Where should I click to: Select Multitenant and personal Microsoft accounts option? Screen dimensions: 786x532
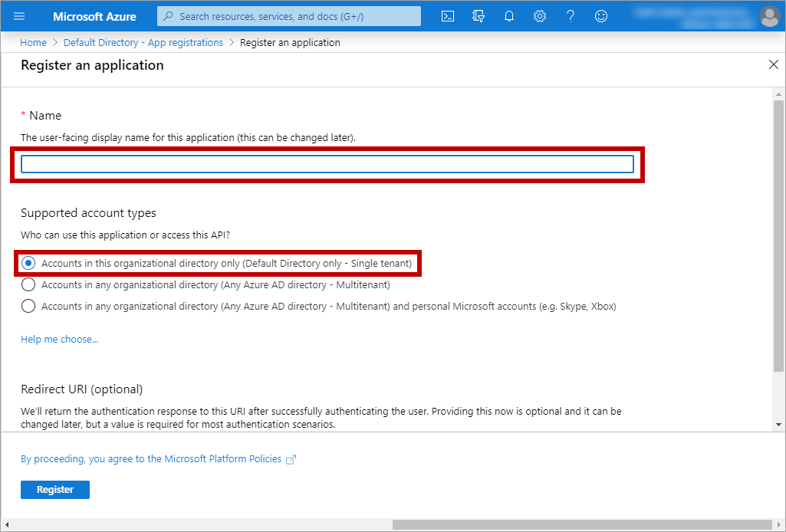pyautogui.click(x=319, y=306)
